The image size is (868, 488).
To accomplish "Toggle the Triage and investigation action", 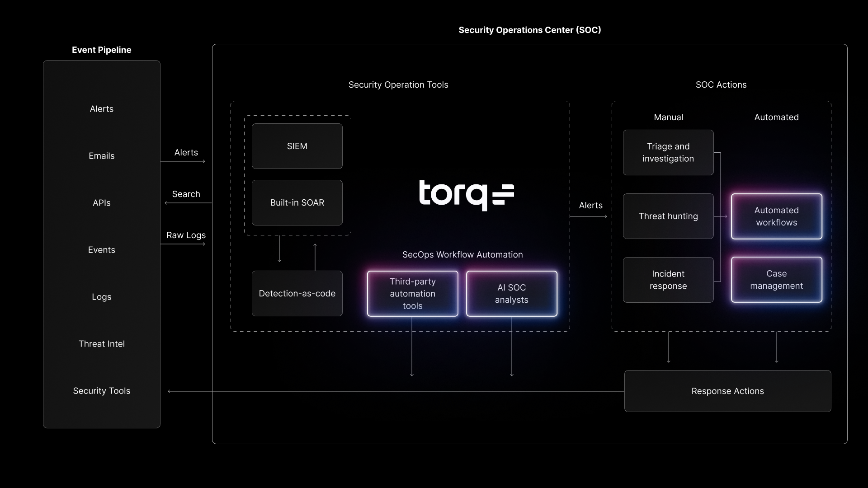I will coord(668,152).
